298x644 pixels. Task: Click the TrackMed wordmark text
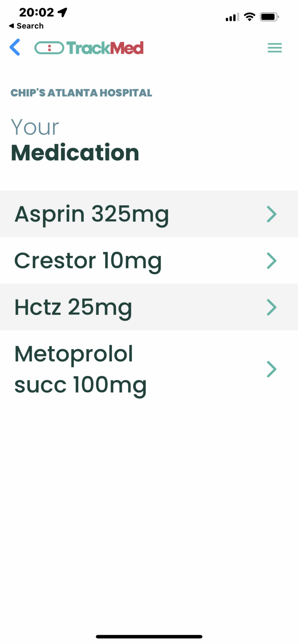[105, 48]
